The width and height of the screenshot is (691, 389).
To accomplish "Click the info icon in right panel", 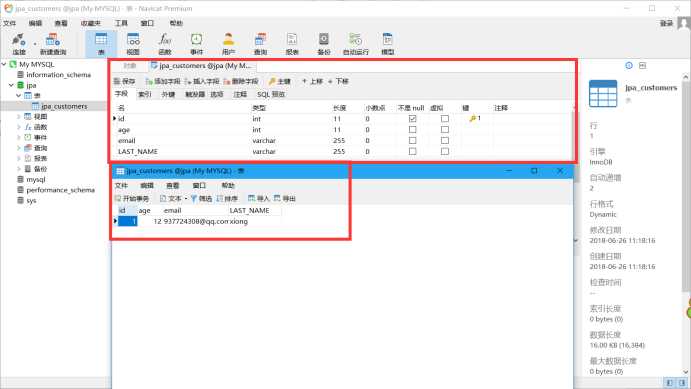I will tap(629, 65).
